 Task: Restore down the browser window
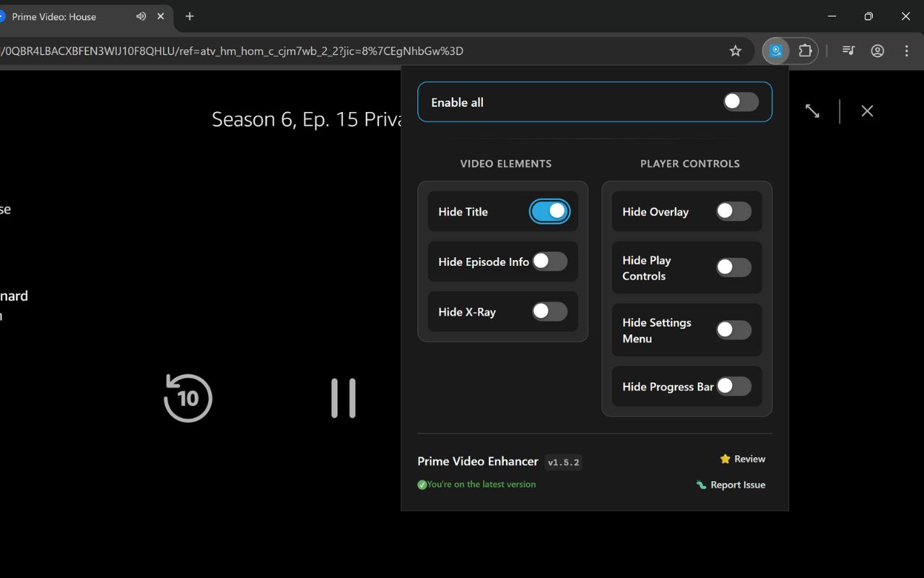868,16
